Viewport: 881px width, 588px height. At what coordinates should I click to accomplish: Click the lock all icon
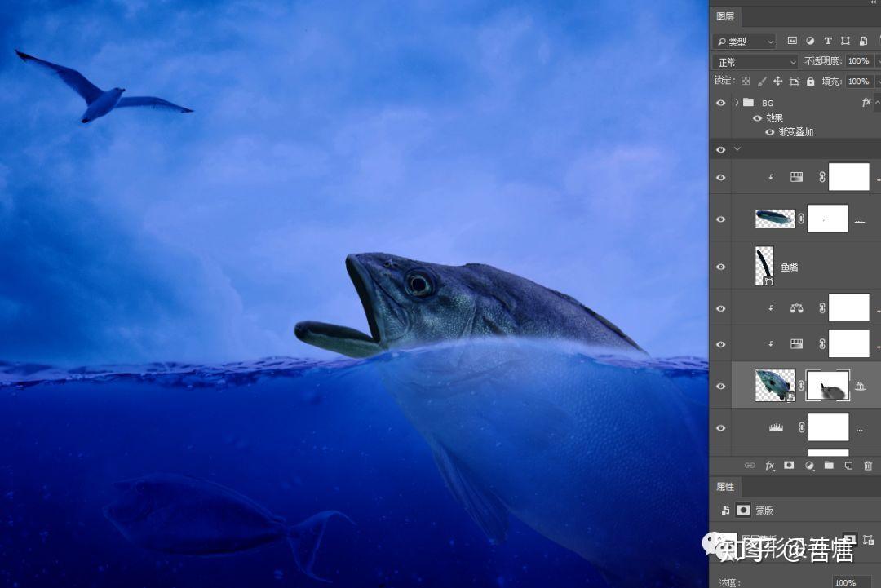(810, 81)
